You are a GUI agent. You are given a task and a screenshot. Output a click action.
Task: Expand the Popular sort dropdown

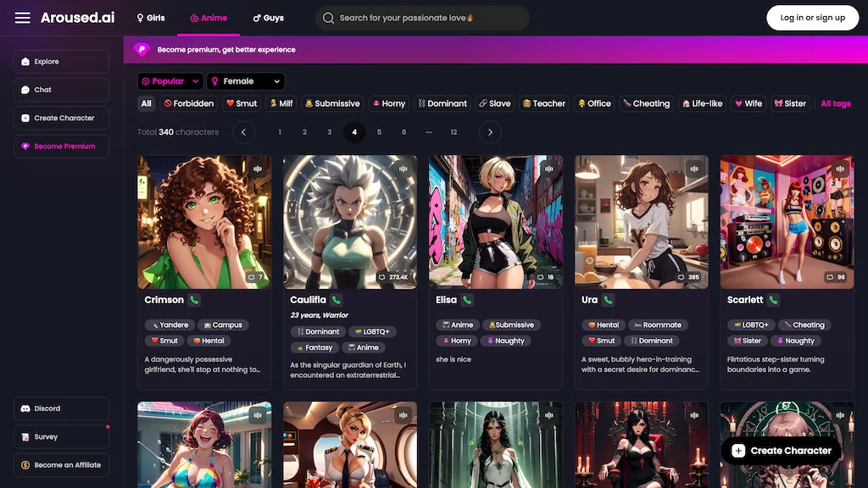(x=170, y=81)
